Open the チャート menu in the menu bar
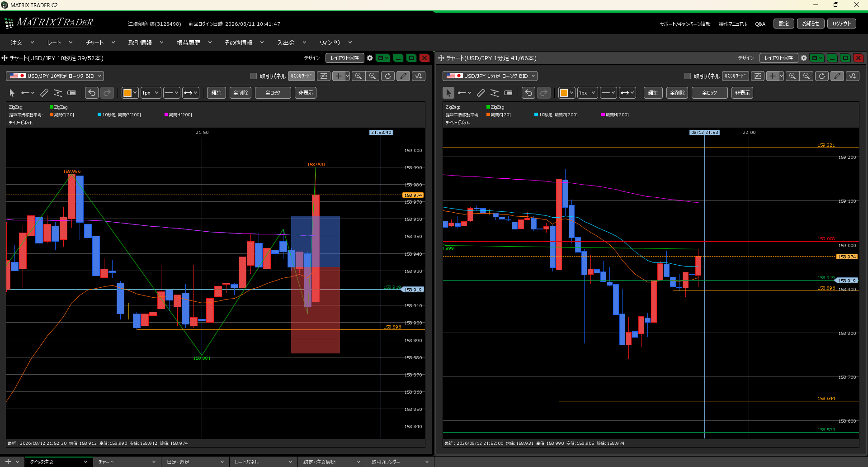 pyautogui.click(x=100, y=43)
